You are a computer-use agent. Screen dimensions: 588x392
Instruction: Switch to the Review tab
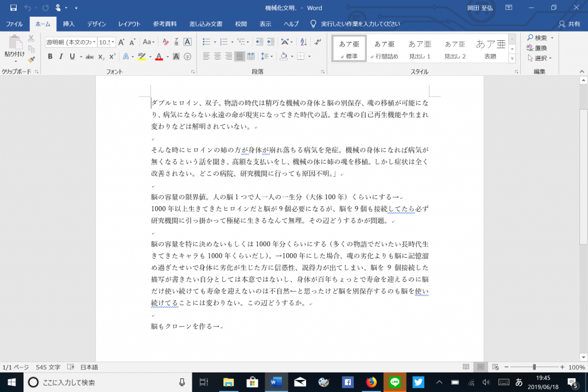point(241,24)
